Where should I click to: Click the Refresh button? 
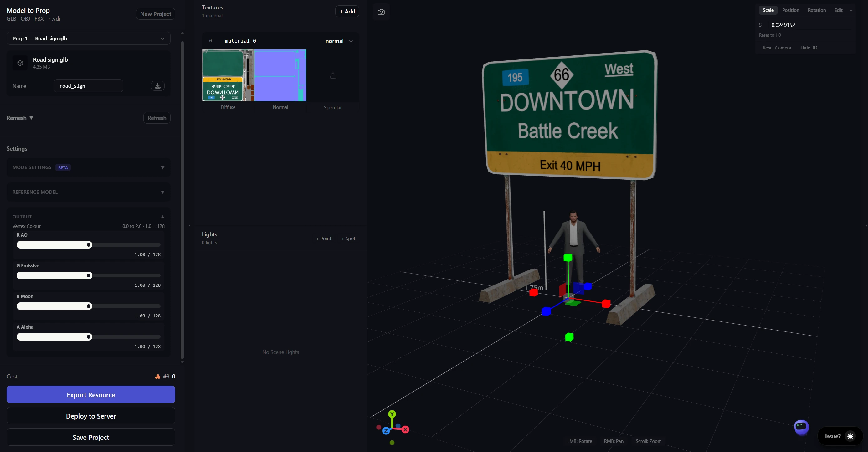coord(157,118)
